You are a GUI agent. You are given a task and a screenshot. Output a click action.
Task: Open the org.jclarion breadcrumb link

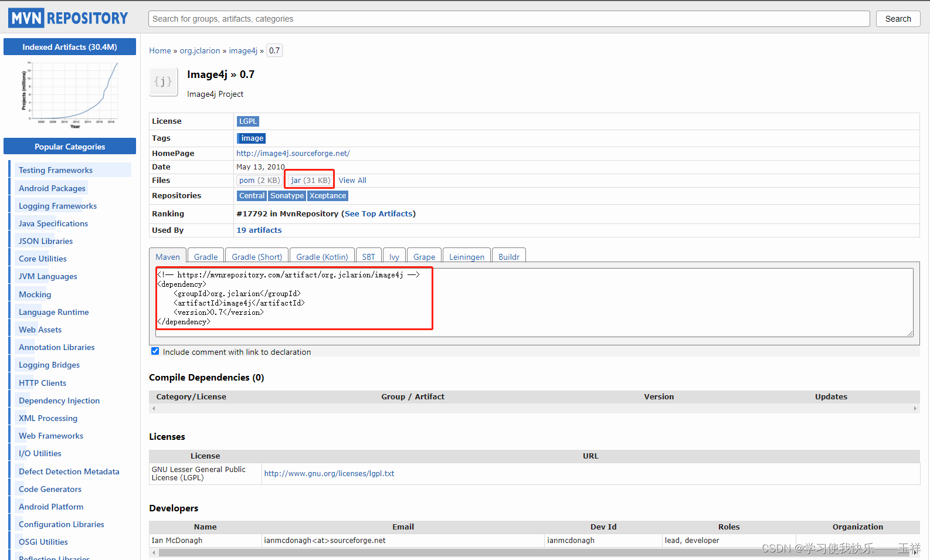200,50
